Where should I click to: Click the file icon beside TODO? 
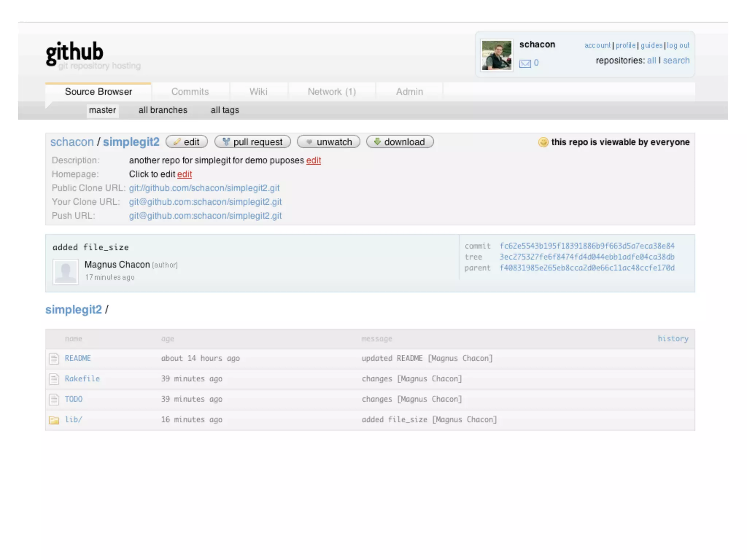point(54,400)
